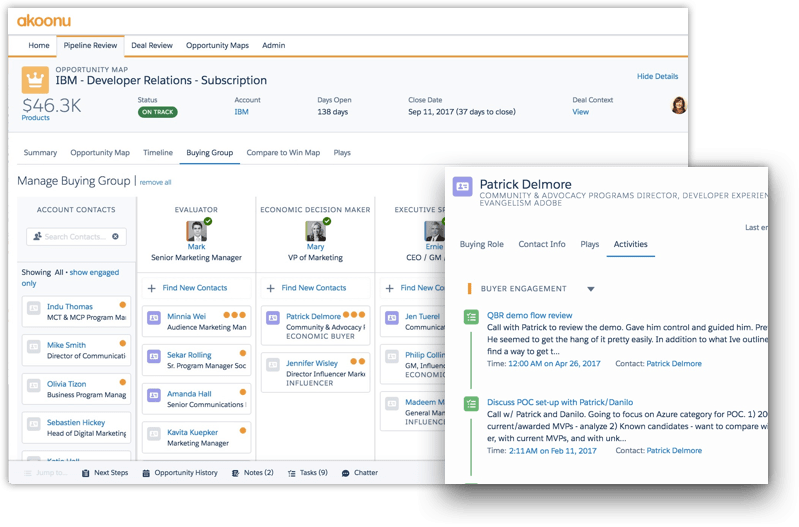Open Discuss POC set-up with Patrick/Danilo
The image size is (799, 527).
click(x=560, y=402)
